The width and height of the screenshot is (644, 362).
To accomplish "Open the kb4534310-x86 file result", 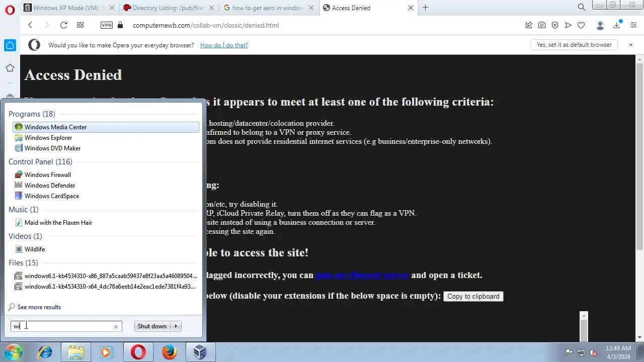I will [x=106, y=276].
